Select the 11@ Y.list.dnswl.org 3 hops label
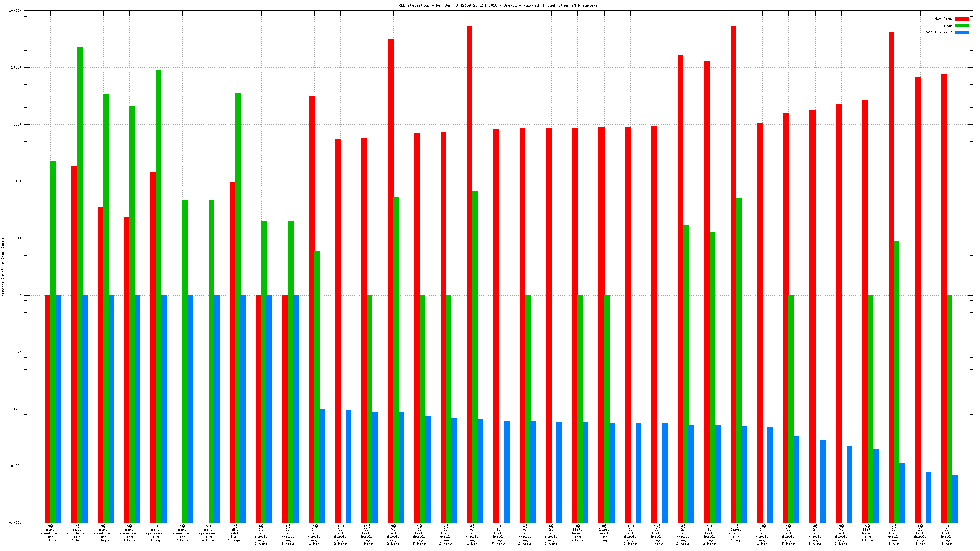This screenshot has height=551, width=980. 367,535
